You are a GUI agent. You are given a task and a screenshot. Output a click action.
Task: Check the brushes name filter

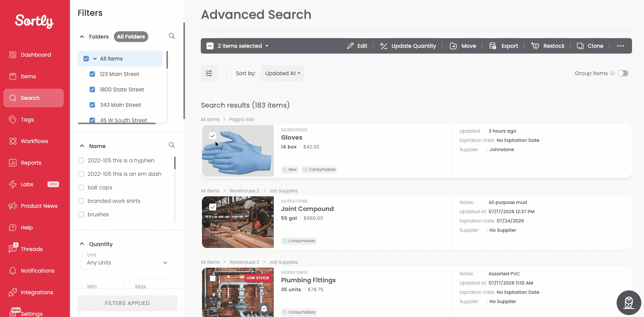tap(81, 214)
